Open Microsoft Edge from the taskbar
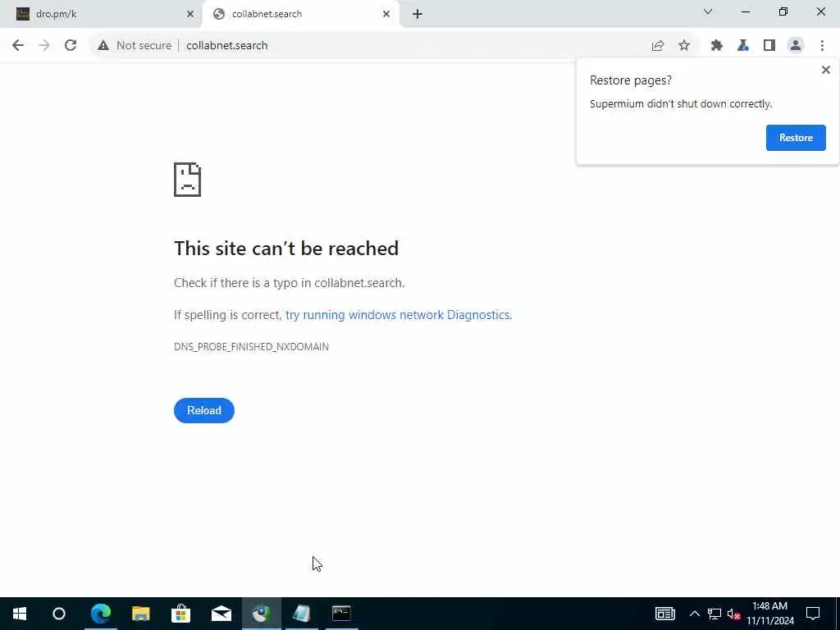This screenshot has width=840, height=630. 101,614
